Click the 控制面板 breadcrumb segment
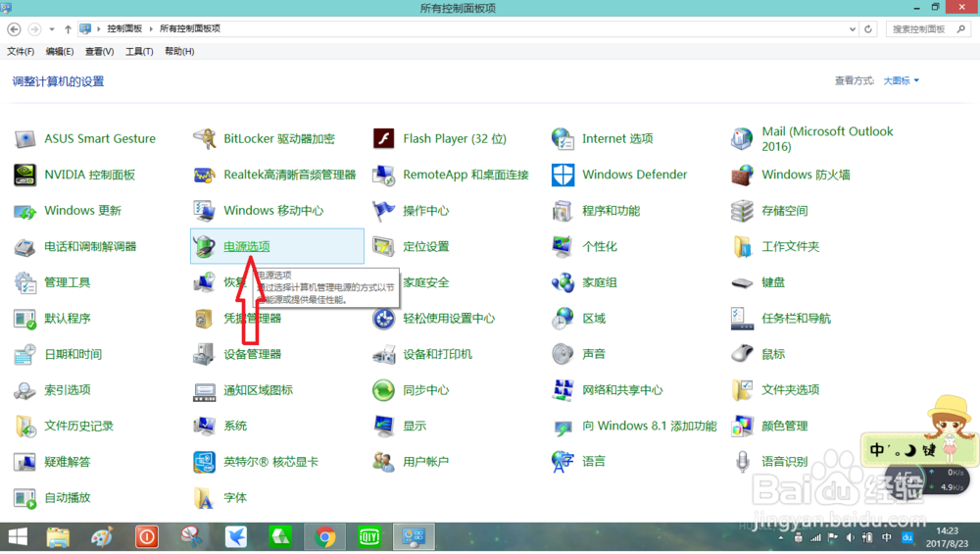This screenshot has height=554, width=980. pyautogui.click(x=124, y=28)
